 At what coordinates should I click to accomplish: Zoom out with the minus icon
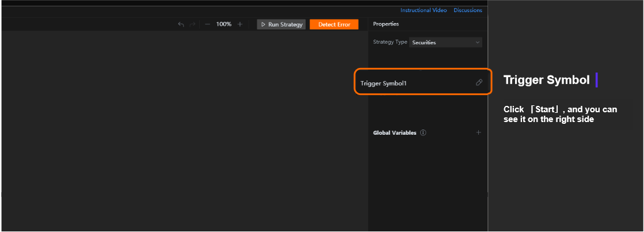[207, 24]
